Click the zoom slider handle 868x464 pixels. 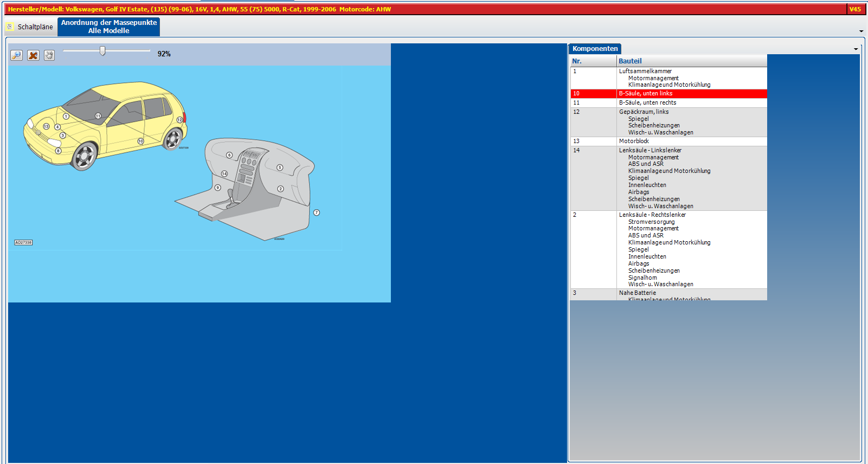coord(102,51)
